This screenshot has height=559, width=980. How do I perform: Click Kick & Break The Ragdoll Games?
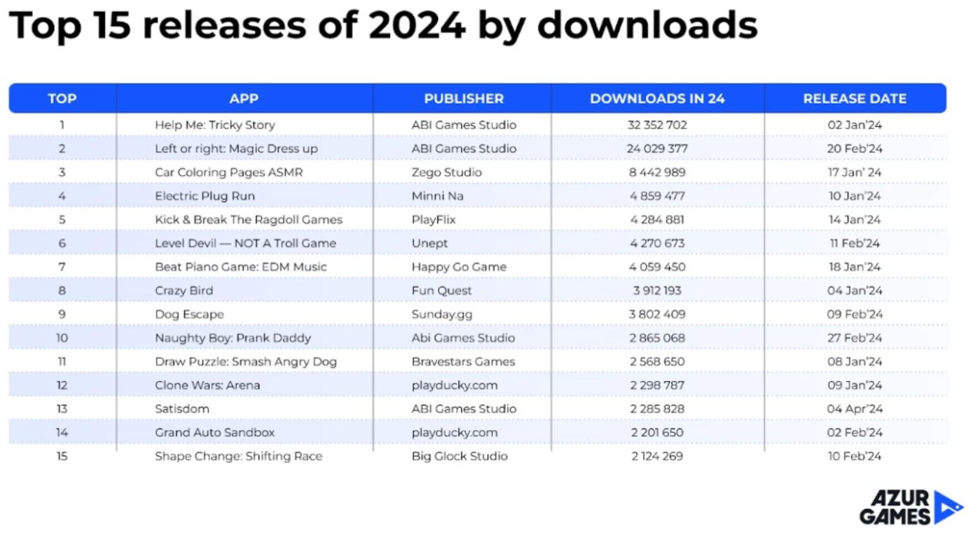[249, 220]
